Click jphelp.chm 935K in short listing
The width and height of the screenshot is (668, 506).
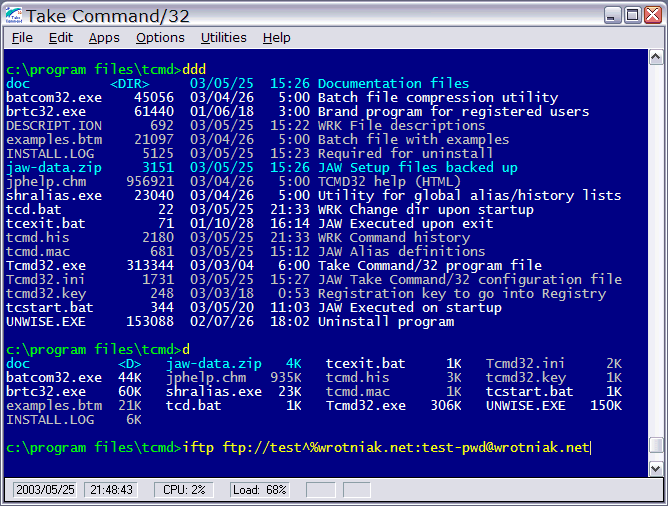[234, 378]
